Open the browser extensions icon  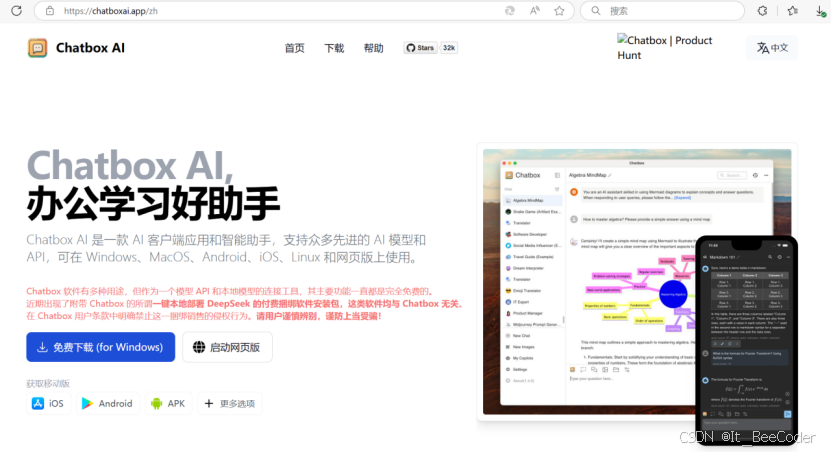[762, 11]
